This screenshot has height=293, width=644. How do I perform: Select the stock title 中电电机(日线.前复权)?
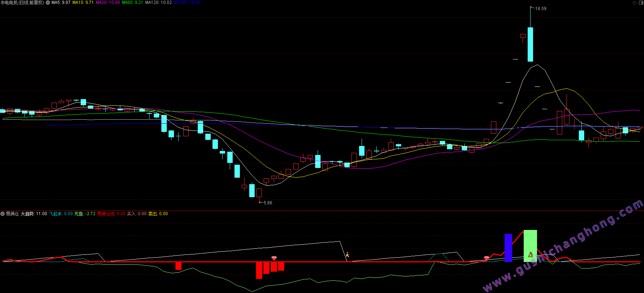click(22, 3)
